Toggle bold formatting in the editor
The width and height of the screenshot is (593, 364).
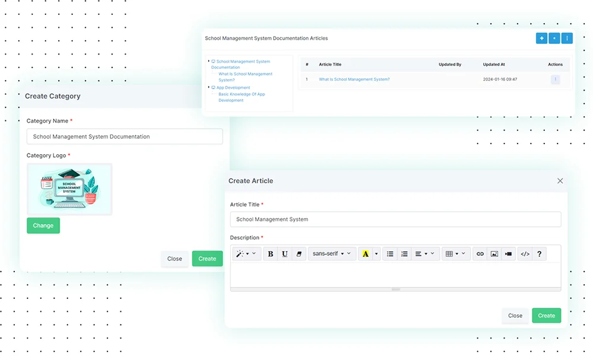click(x=270, y=254)
